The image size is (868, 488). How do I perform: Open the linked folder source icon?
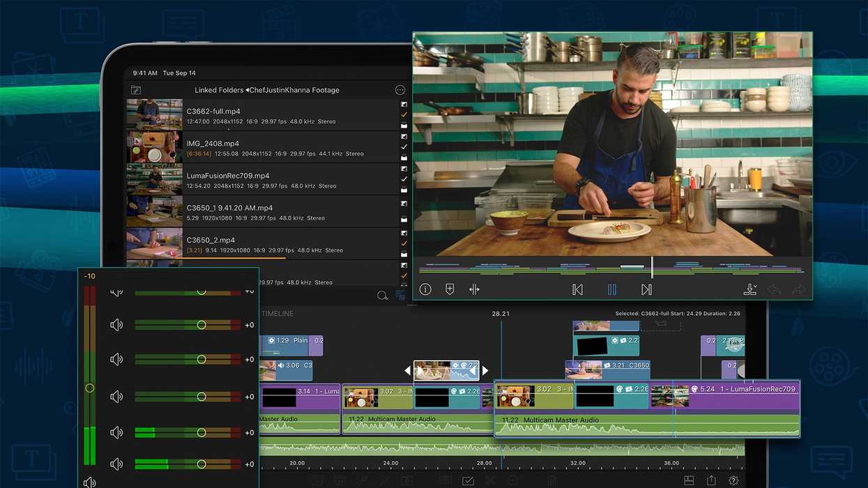pyautogui.click(x=136, y=90)
